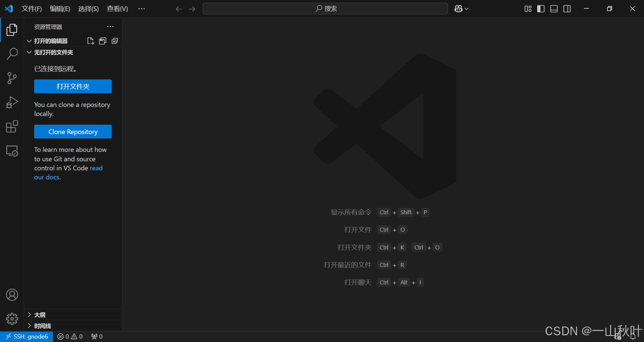Open the Copilot chat icon
The image size is (644, 342).
pos(459,9)
